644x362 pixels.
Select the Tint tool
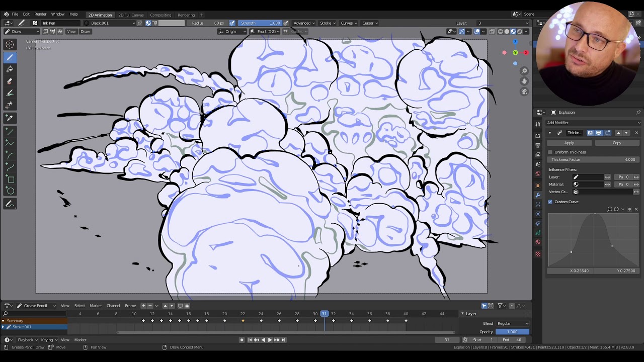pyautogui.click(x=10, y=93)
